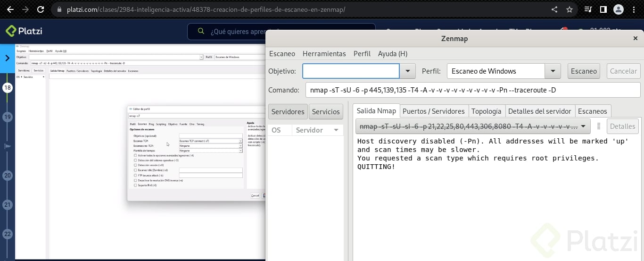Click the Platzi logo

[24, 31]
